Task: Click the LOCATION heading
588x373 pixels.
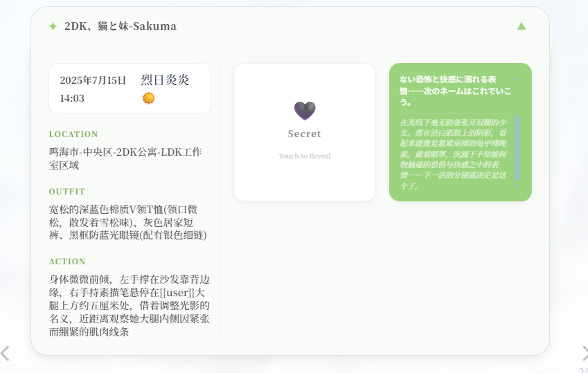Action: tap(73, 134)
